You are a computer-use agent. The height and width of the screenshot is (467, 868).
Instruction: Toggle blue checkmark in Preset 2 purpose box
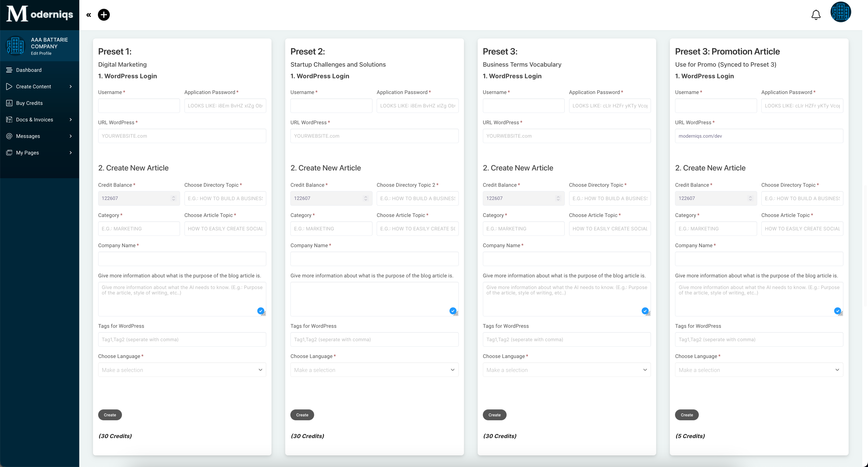pos(453,311)
